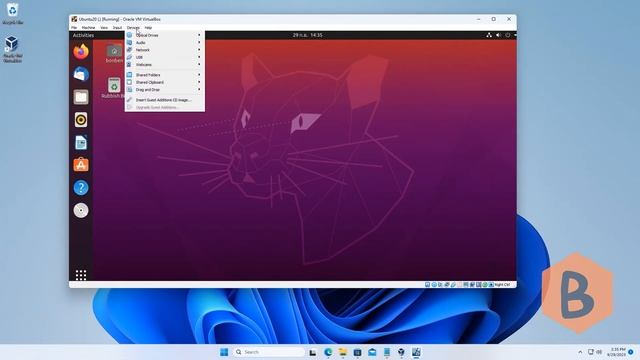
Task: Expand the Audio submenu
Action: point(165,43)
